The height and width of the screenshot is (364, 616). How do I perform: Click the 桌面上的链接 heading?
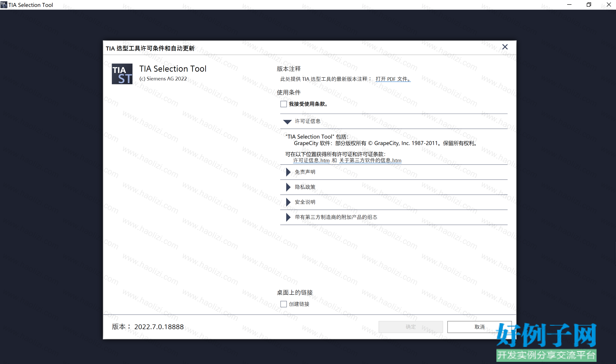[295, 292]
